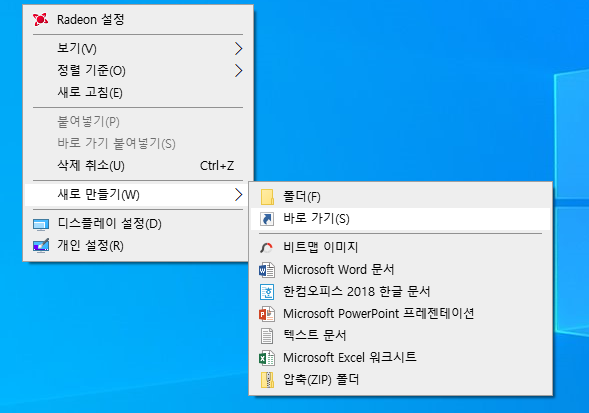The height and width of the screenshot is (413, 589).
Task: Create a new Microsoft Word 문서
Action: click(400, 270)
